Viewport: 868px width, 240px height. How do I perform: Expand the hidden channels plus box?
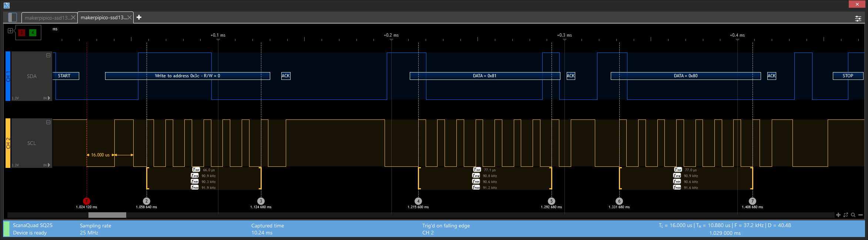tap(10, 31)
